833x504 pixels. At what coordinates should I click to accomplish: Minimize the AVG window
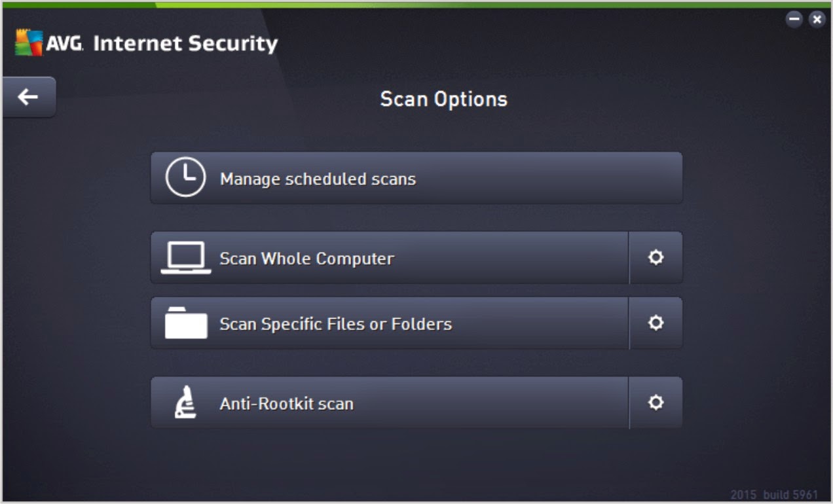coord(794,19)
